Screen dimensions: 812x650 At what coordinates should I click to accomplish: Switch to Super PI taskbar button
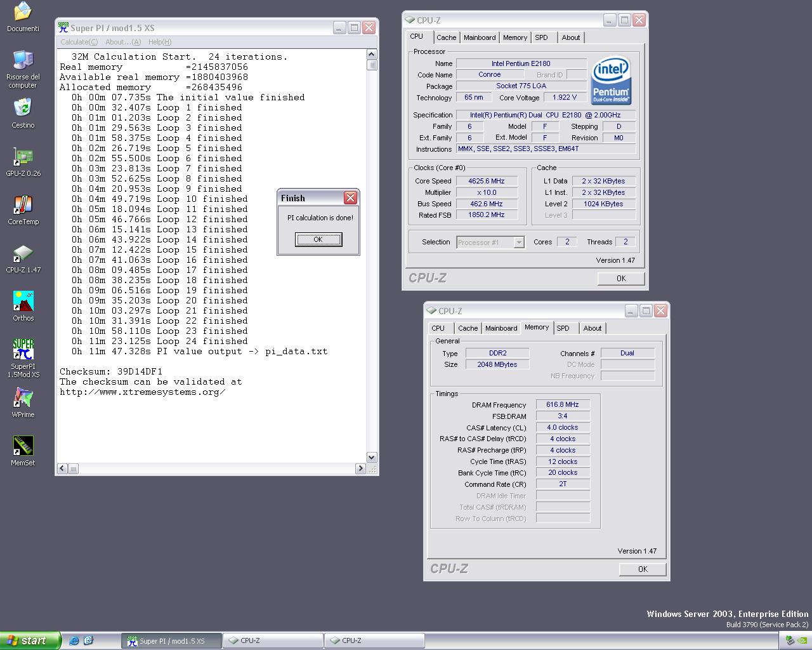pos(171,640)
